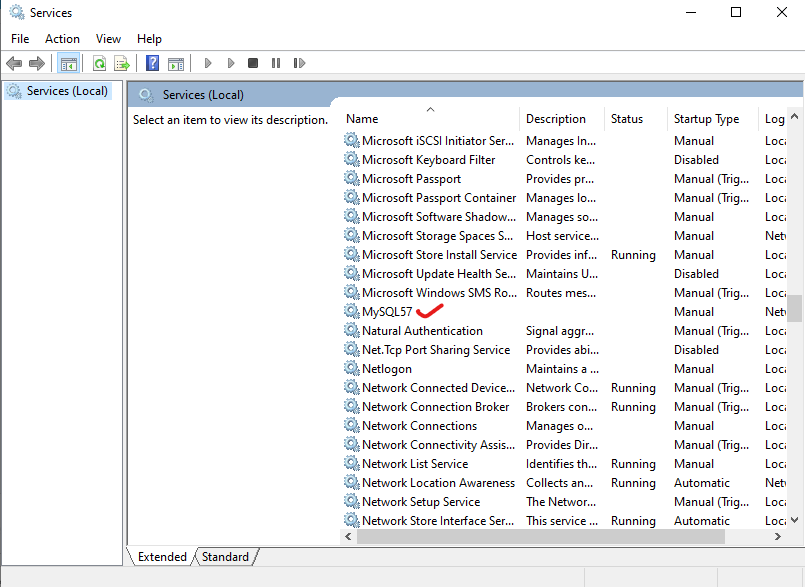Click gear icon beside Network Setup Service
This screenshot has width=805, height=587.
pyautogui.click(x=352, y=501)
